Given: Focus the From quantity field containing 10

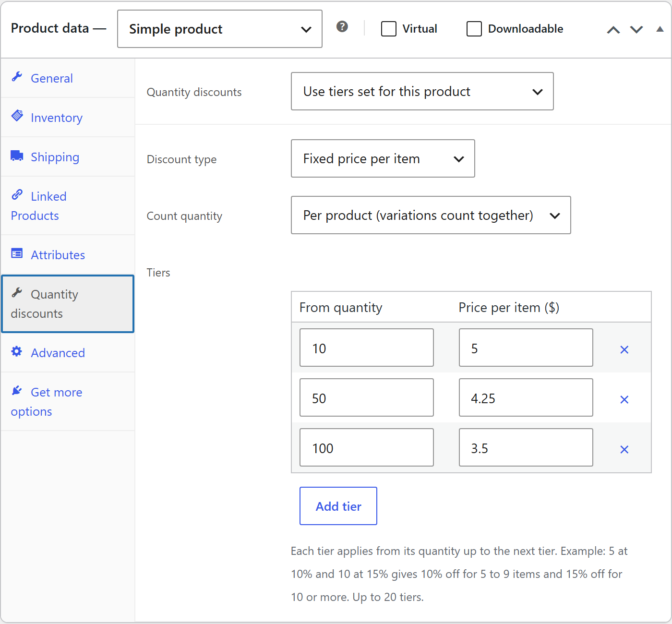Looking at the screenshot, I should pyautogui.click(x=367, y=348).
